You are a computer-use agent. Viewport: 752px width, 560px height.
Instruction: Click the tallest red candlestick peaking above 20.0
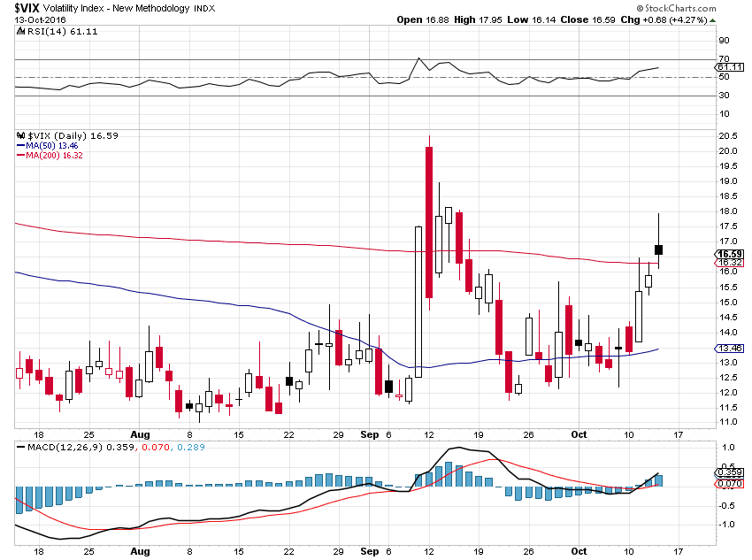[429, 222]
